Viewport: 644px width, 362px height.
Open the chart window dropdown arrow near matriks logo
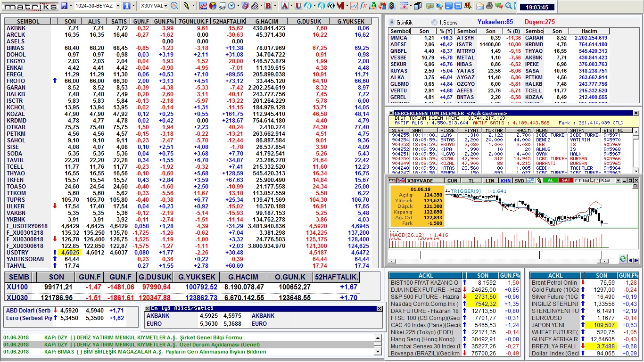(x=618, y=181)
